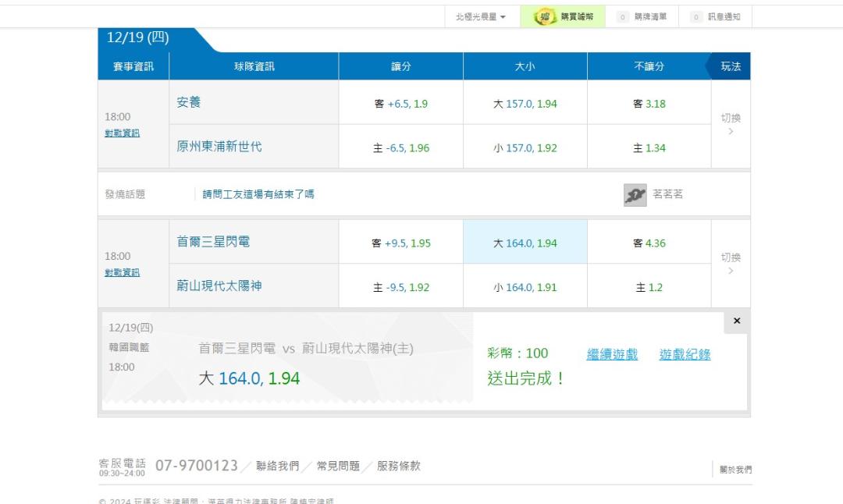Image resolution: width=843 pixels, height=504 pixels.
Task: Open the 北極光晨星 user dropdown
Action: pos(481,16)
